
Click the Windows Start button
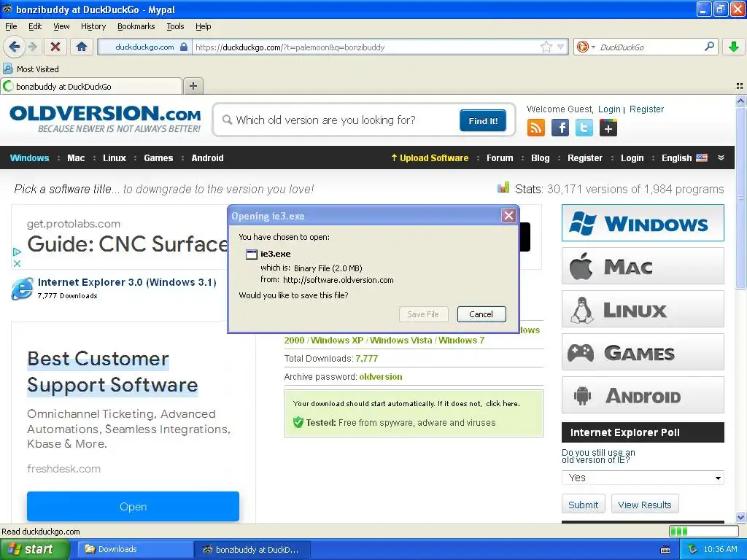tap(34, 550)
